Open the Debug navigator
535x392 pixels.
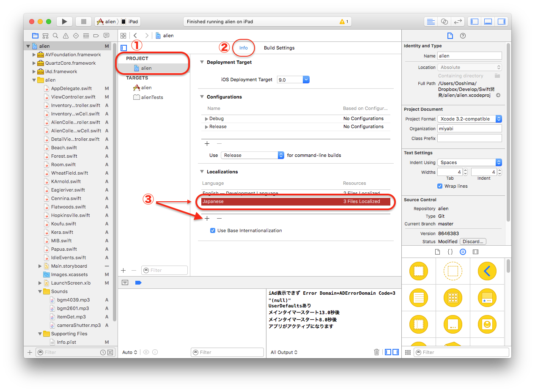86,36
